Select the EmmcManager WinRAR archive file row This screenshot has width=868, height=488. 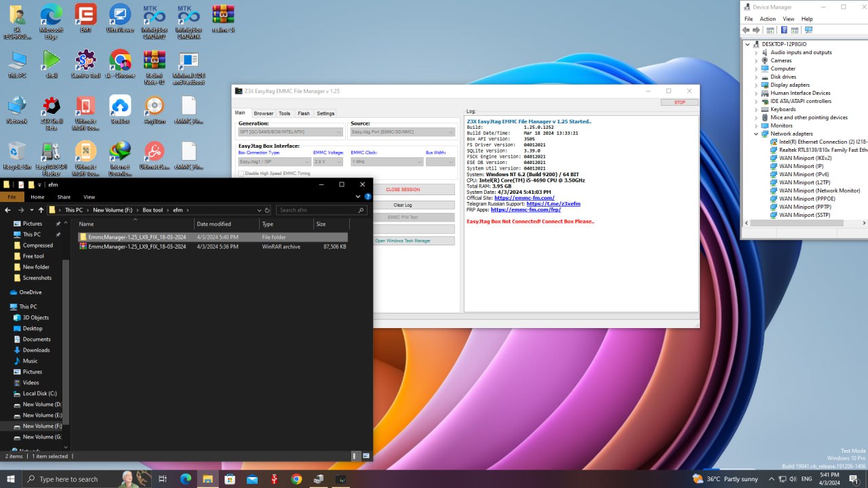point(212,247)
